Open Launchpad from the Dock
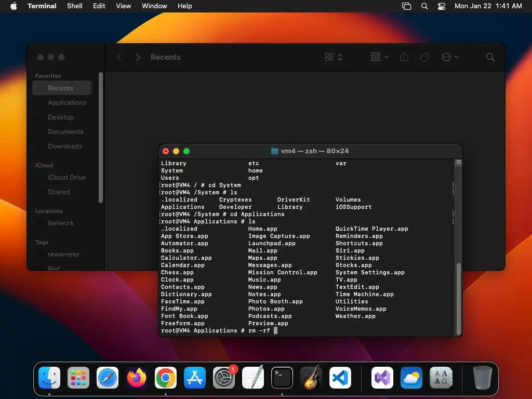 click(x=78, y=378)
